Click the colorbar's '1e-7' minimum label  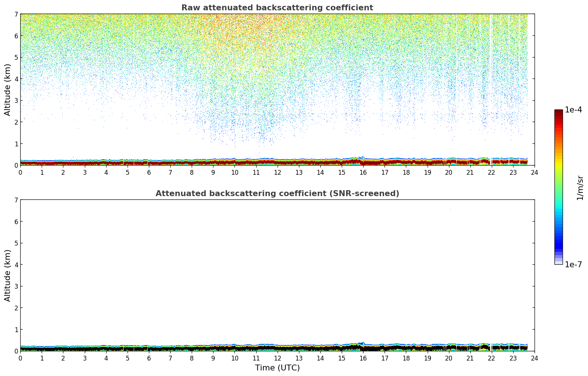pos(573,265)
